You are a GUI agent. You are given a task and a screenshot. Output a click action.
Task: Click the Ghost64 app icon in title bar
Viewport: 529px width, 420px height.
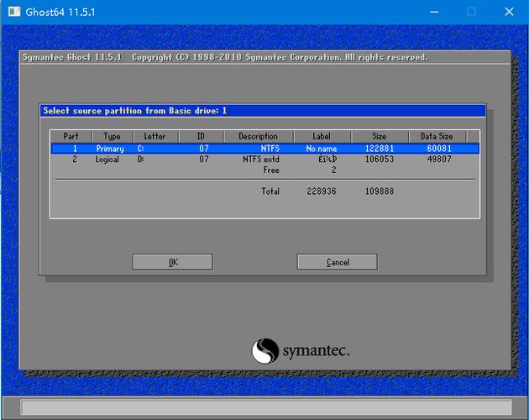[14, 12]
